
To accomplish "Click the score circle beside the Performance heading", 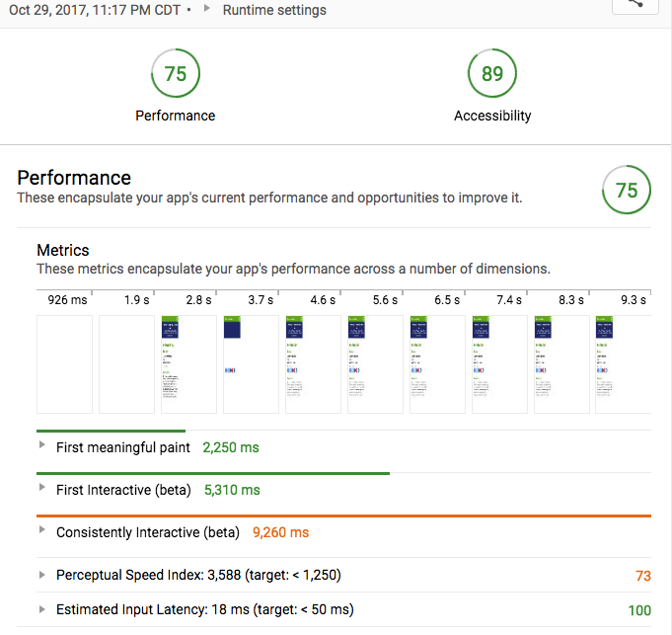I will (x=627, y=191).
